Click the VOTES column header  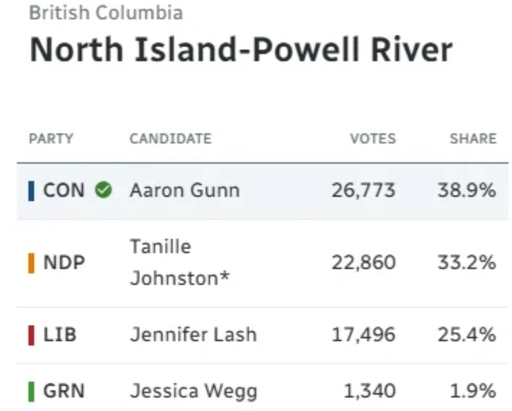(373, 139)
